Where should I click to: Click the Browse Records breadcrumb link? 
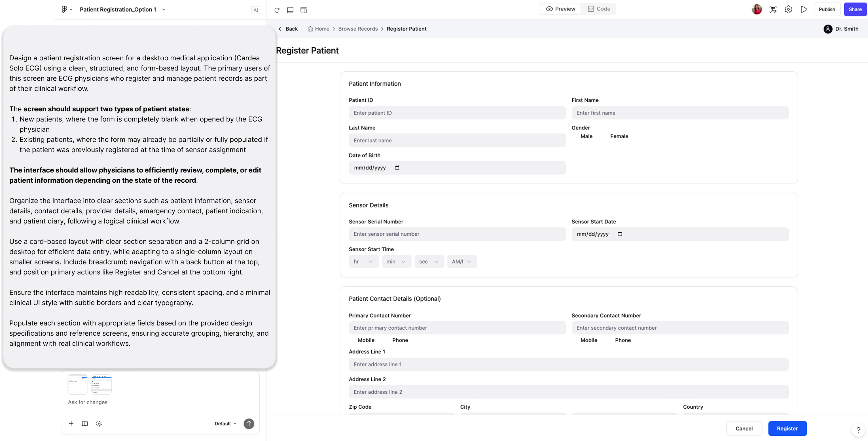tap(358, 29)
